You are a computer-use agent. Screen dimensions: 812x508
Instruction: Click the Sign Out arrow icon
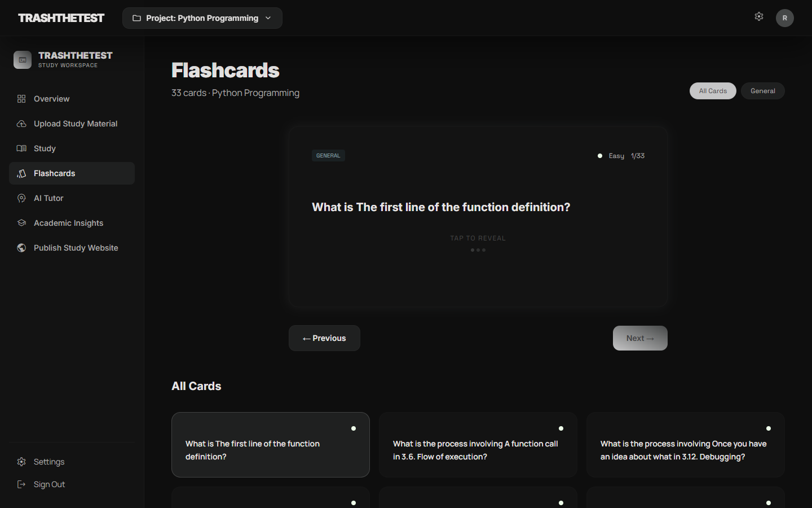21,484
